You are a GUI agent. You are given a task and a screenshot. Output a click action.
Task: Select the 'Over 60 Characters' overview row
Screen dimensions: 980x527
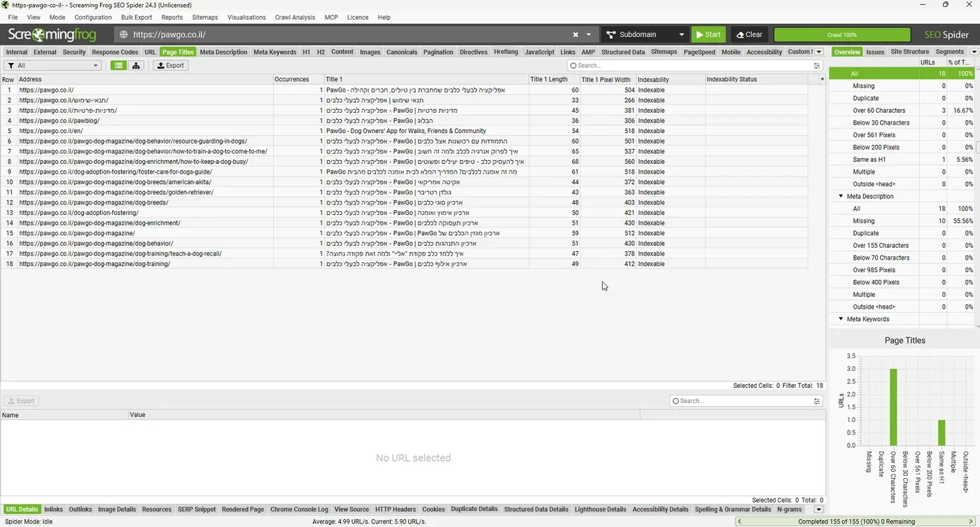(902, 111)
